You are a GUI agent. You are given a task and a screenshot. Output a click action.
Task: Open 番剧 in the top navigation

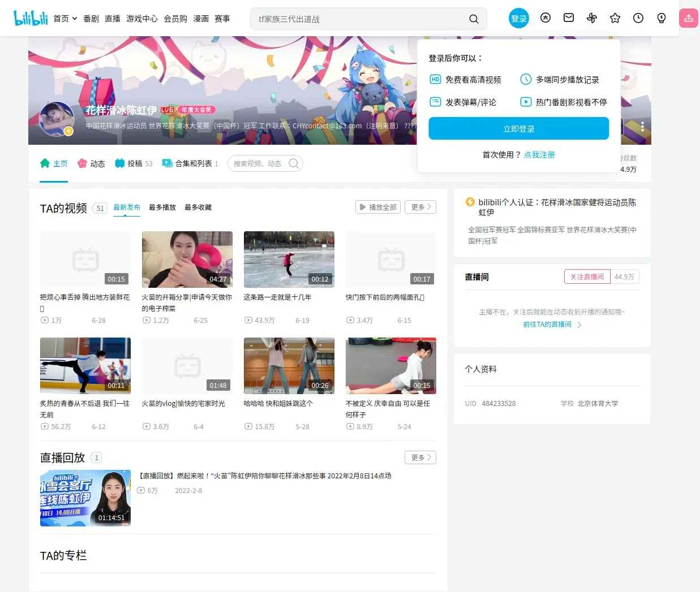tap(91, 19)
